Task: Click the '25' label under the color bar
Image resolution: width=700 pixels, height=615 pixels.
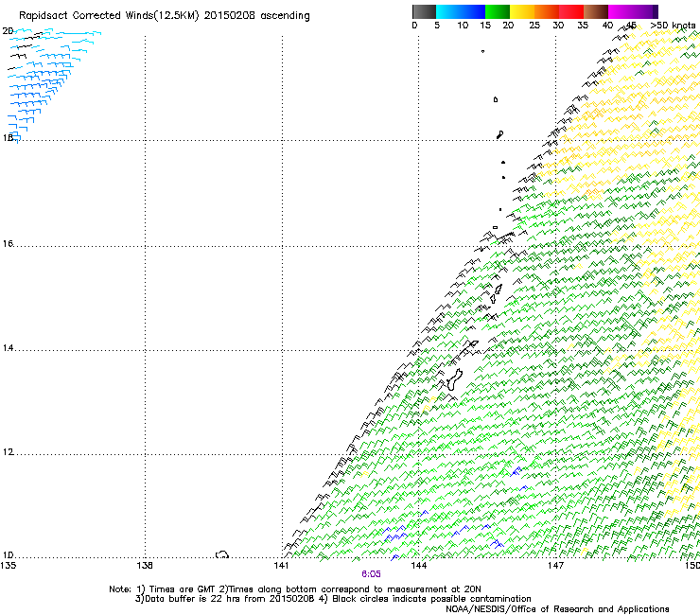Action: tap(534, 26)
